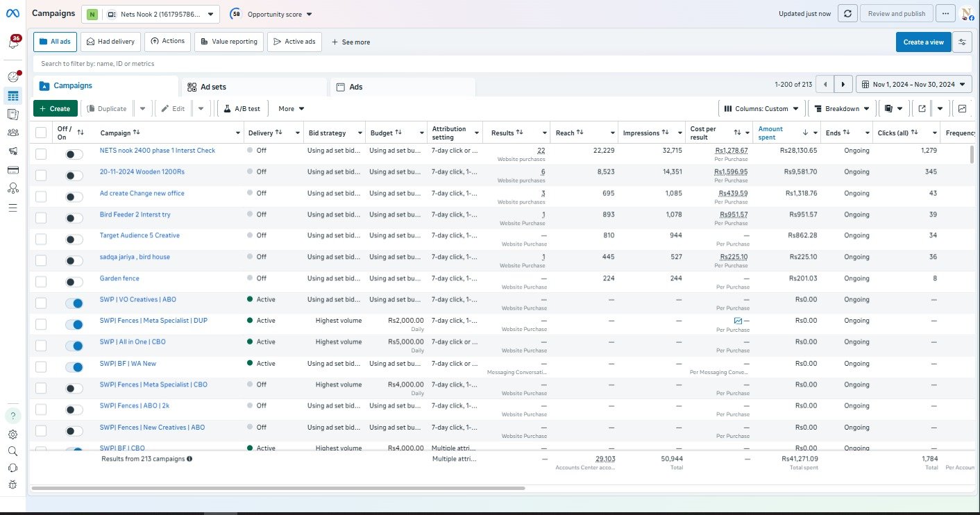Select the Had delivery view tab
980x515 pixels.
[x=110, y=42]
